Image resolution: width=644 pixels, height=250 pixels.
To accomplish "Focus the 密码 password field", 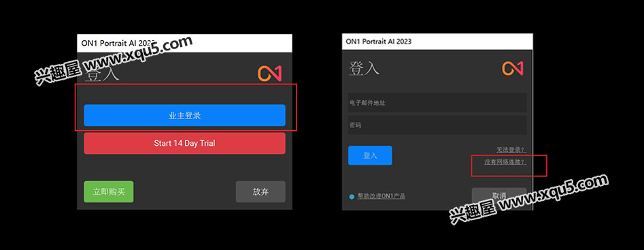I will 437,125.
